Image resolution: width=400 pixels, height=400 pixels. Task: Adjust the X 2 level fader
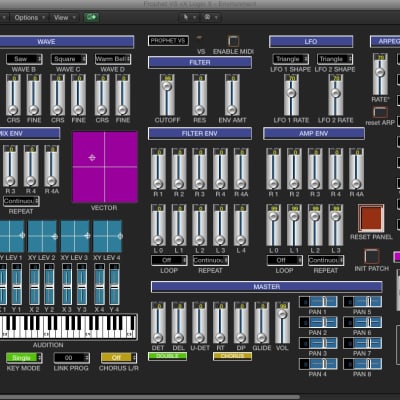click(34, 284)
